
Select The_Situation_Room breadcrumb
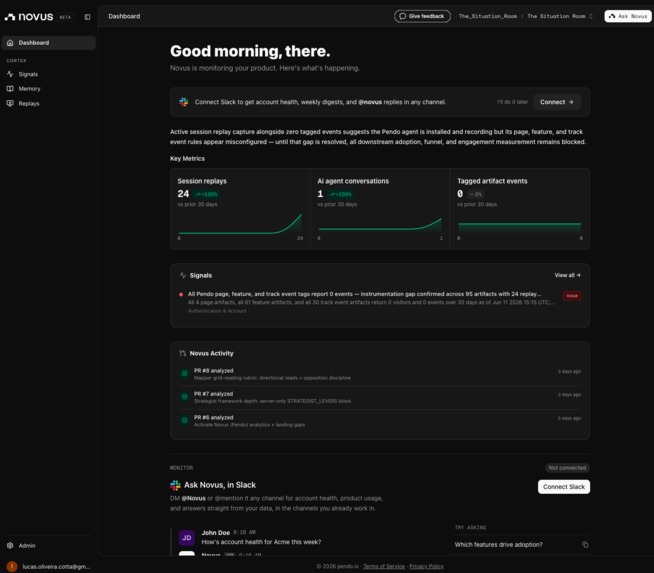488,16
